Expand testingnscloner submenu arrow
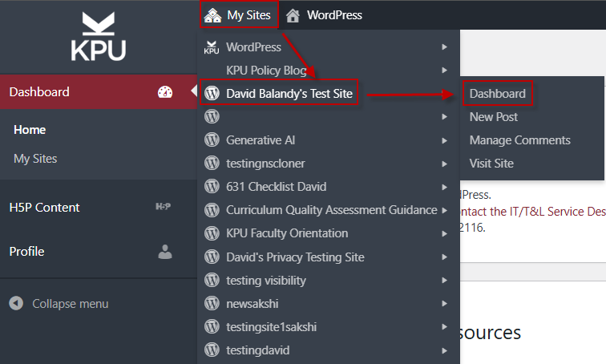The width and height of the screenshot is (606, 364). 444,164
